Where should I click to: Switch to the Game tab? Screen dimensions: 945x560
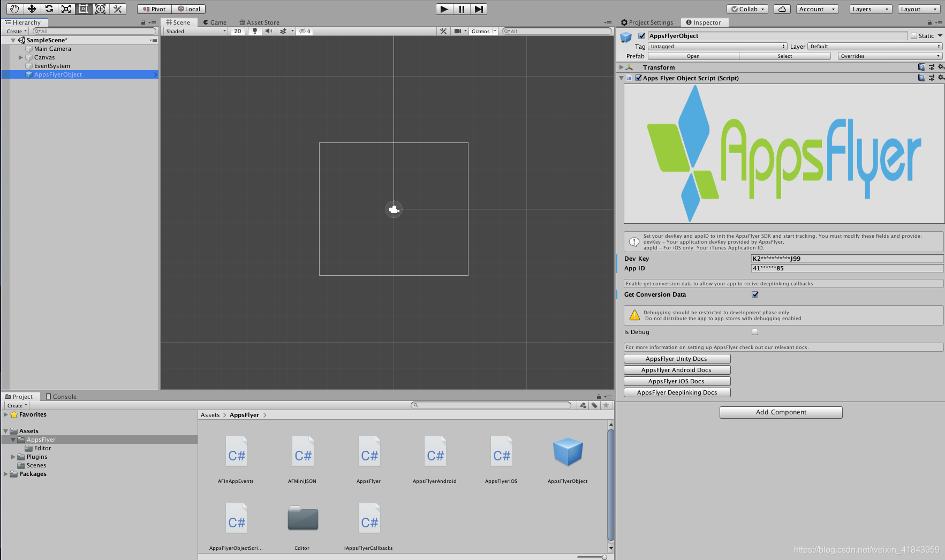coord(215,22)
